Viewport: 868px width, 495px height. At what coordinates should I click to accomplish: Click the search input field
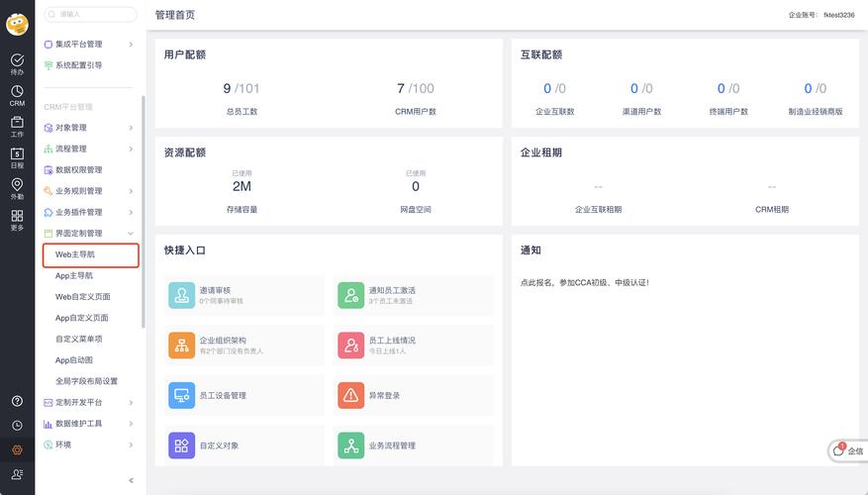[x=91, y=14]
